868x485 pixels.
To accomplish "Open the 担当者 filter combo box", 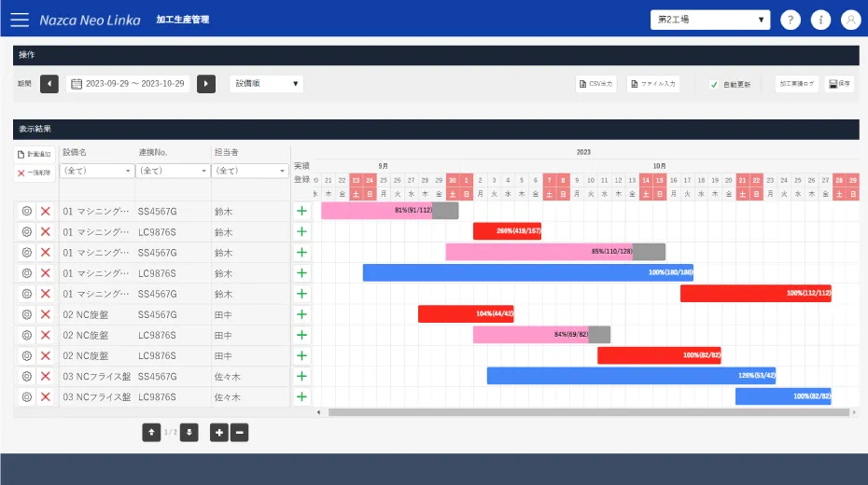I will (250, 171).
